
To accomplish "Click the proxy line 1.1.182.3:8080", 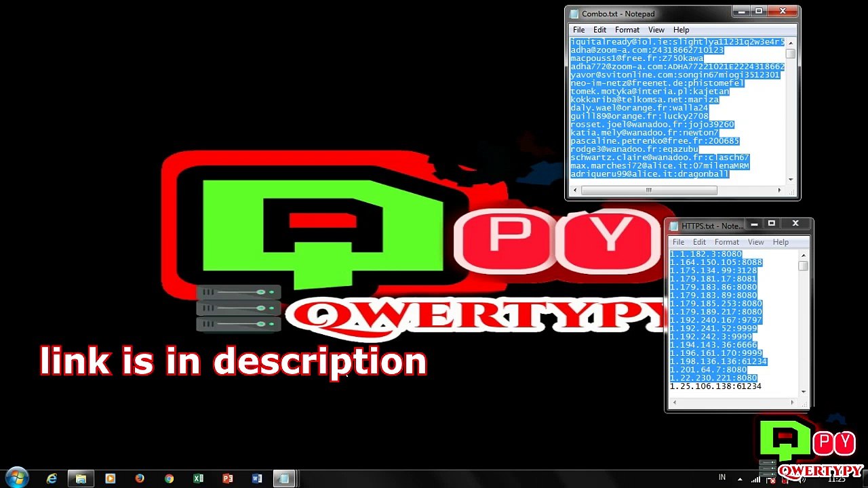I will coord(706,254).
